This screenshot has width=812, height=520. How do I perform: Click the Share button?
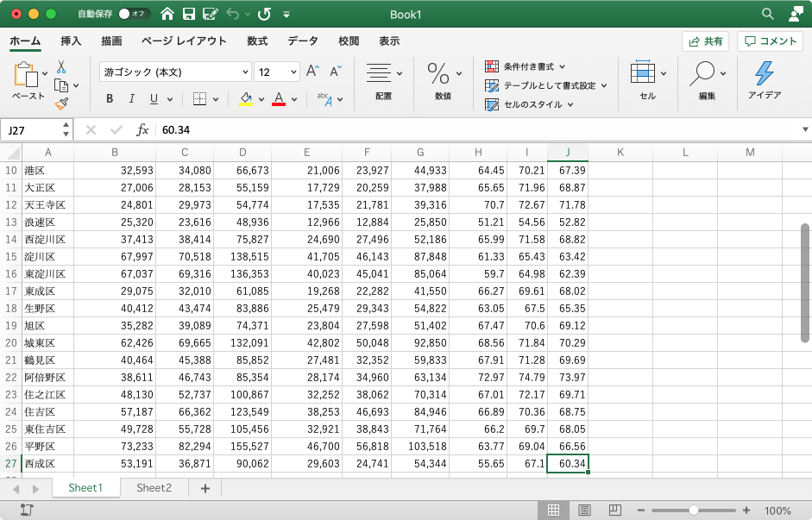tap(705, 41)
